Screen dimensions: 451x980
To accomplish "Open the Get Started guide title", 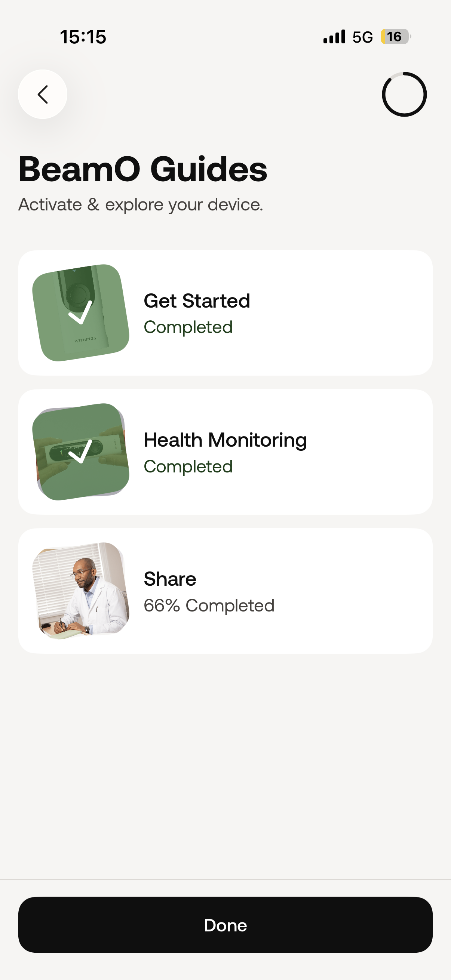I will [197, 301].
